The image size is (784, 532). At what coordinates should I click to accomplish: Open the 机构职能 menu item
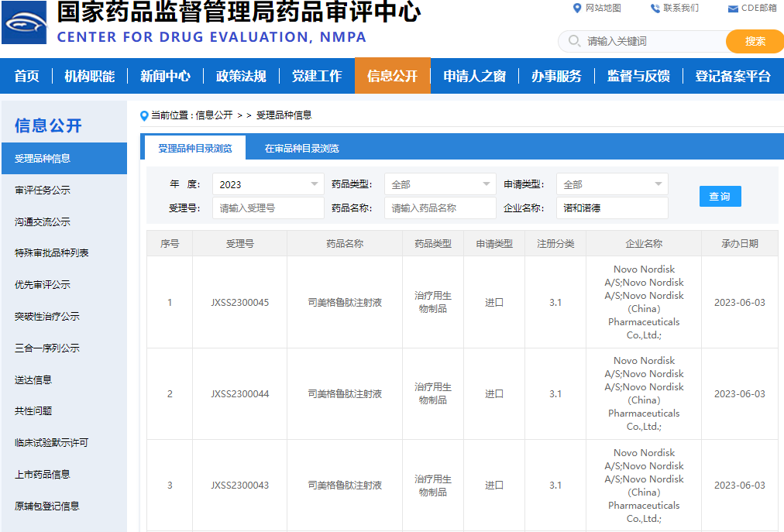[90, 76]
